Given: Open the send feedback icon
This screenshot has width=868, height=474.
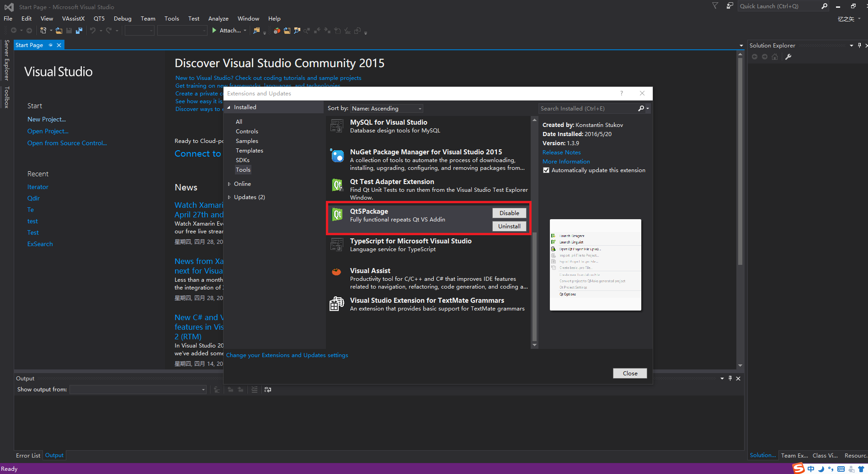Looking at the screenshot, I should tap(730, 6).
